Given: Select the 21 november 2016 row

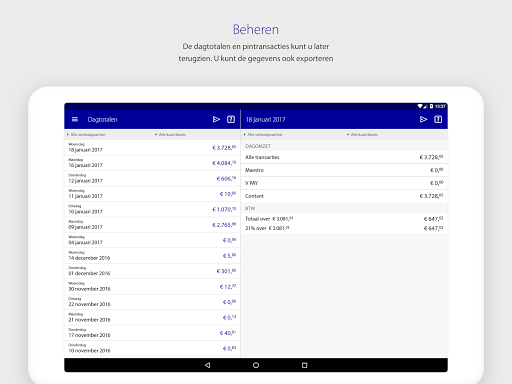Looking at the screenshot, I should pyautogui.click(x=152, y=318).
